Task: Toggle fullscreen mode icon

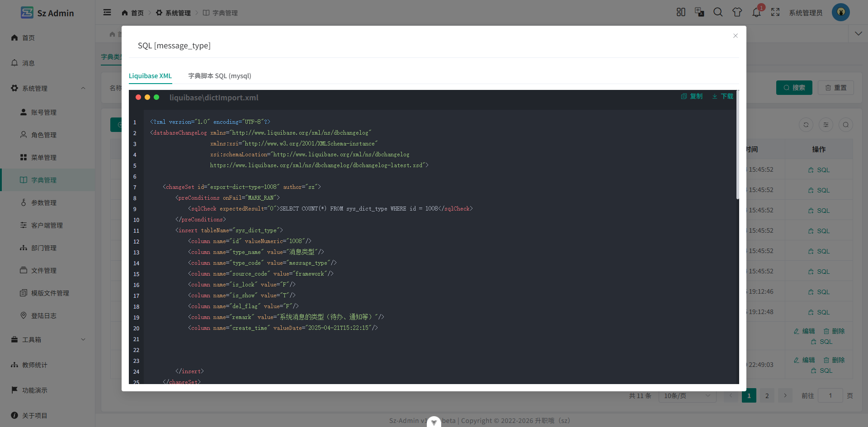Action: [x=775, y=12]
